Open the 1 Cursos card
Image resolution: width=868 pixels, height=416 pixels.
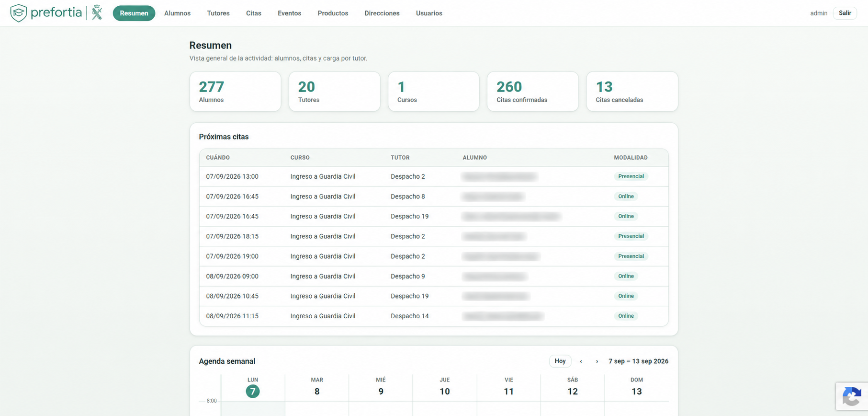(433, 92)
